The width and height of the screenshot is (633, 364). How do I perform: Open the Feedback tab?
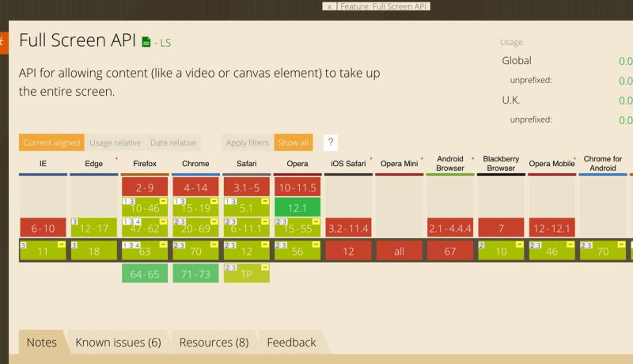291,342
